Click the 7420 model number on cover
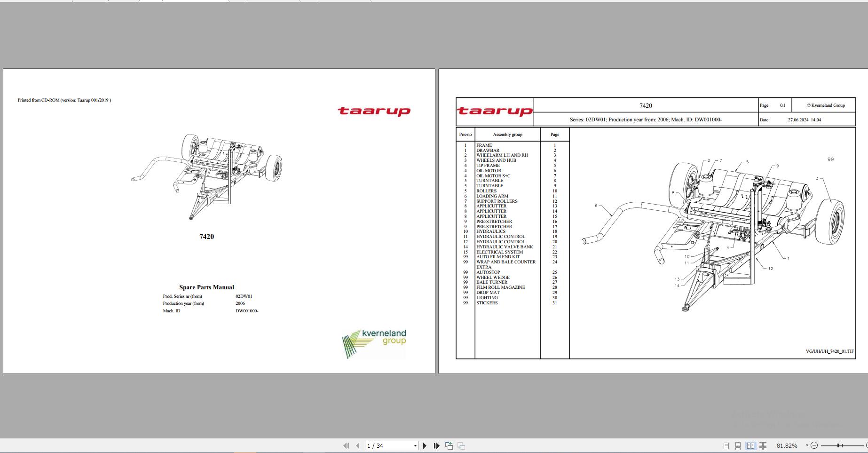This screenshot has height=453, width=868. (206, 237)
